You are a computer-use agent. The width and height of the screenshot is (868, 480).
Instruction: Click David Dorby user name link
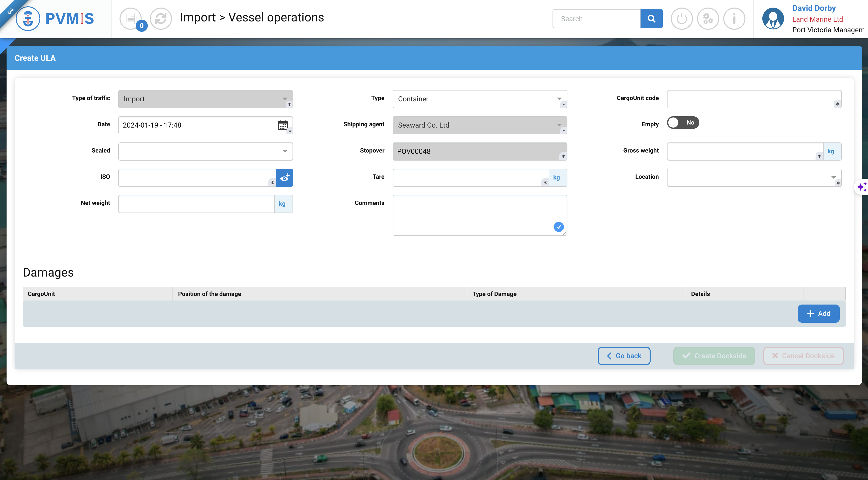814,8
